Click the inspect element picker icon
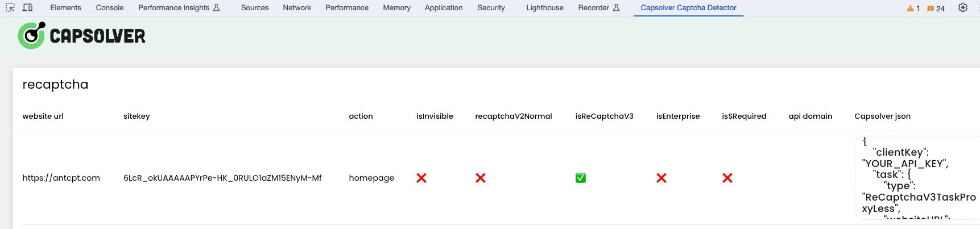The width and height of the screenshot is (980, 229). click(x=10, y=8)
